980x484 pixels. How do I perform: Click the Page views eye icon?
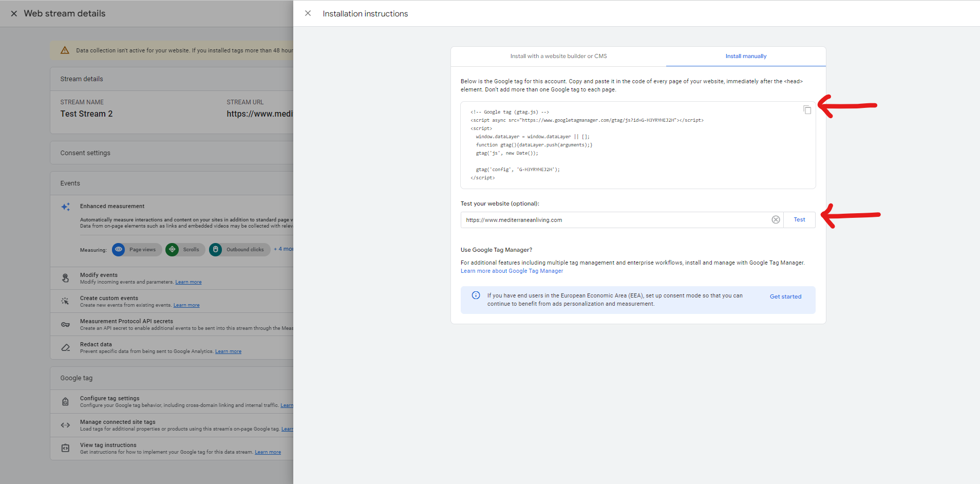(x=119, y=250)
